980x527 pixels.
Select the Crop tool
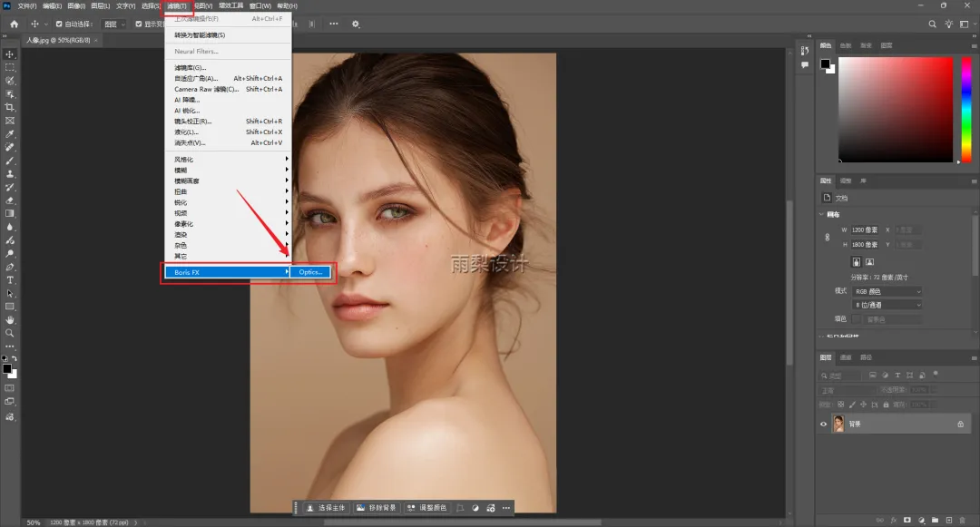click(10, 107)
